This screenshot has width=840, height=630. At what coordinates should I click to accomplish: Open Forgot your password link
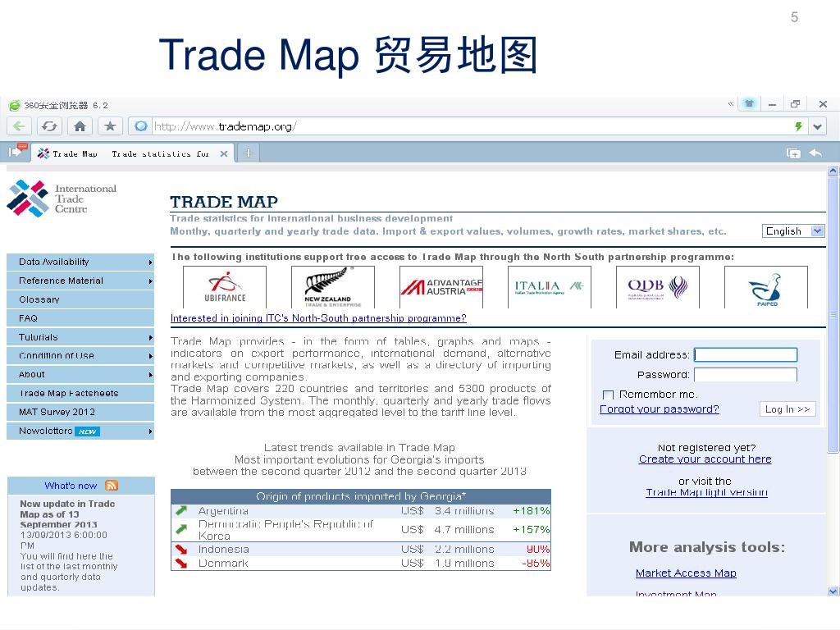tap(659, 409)
